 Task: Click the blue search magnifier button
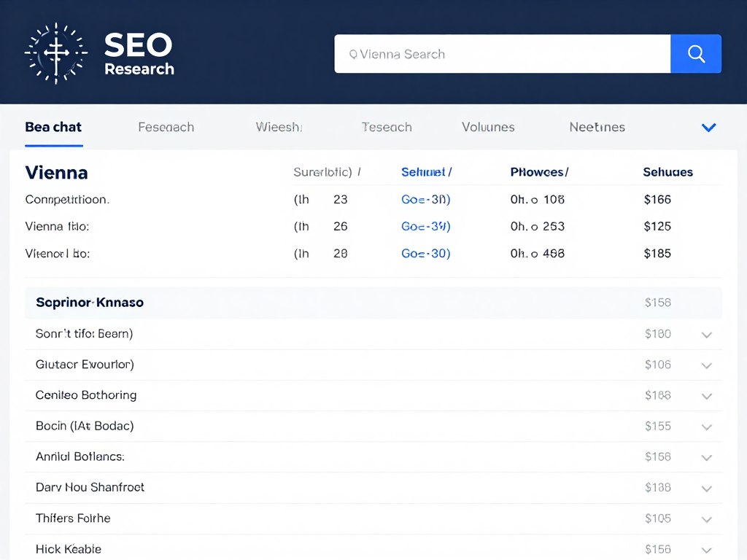point(695,54)
